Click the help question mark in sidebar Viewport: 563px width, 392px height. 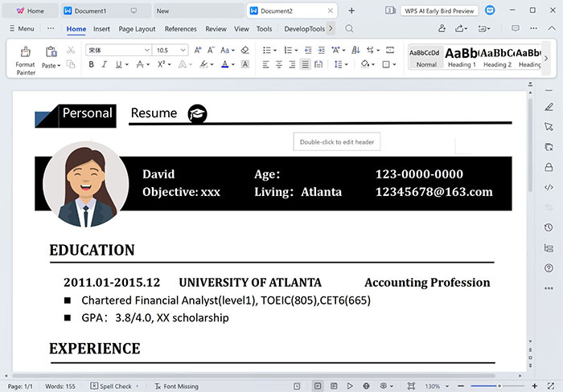549,268
